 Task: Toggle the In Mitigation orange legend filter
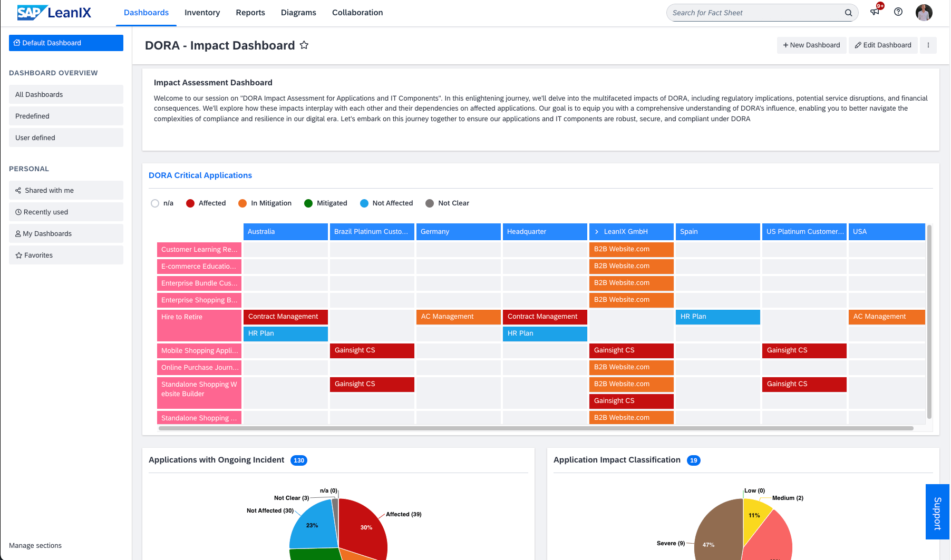click(242, 203)
